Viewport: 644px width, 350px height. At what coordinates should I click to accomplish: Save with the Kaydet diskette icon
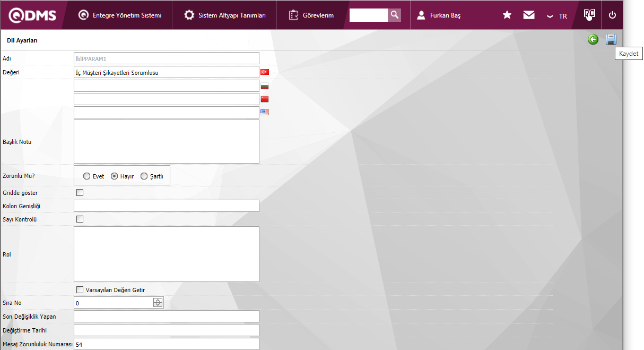click(611, 39)
